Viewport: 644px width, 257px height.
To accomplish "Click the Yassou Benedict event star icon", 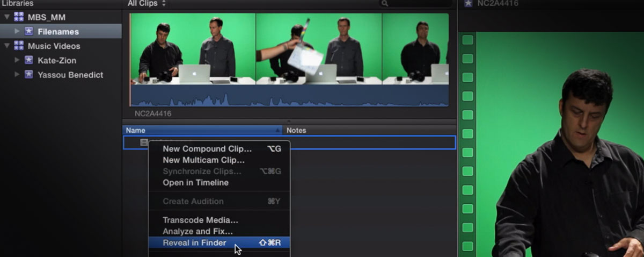I will click(x=29, y=75).
